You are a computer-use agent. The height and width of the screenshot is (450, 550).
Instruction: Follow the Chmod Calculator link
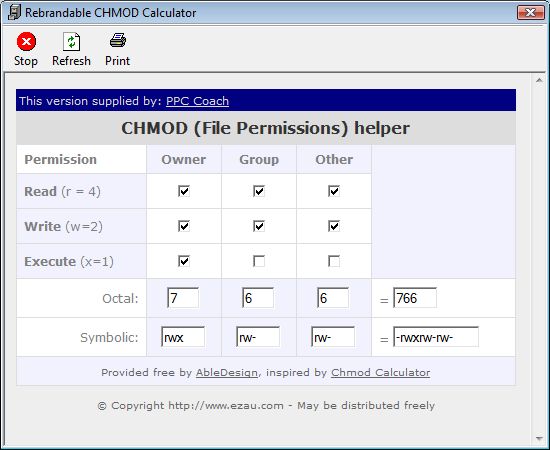tap(381, 372)
